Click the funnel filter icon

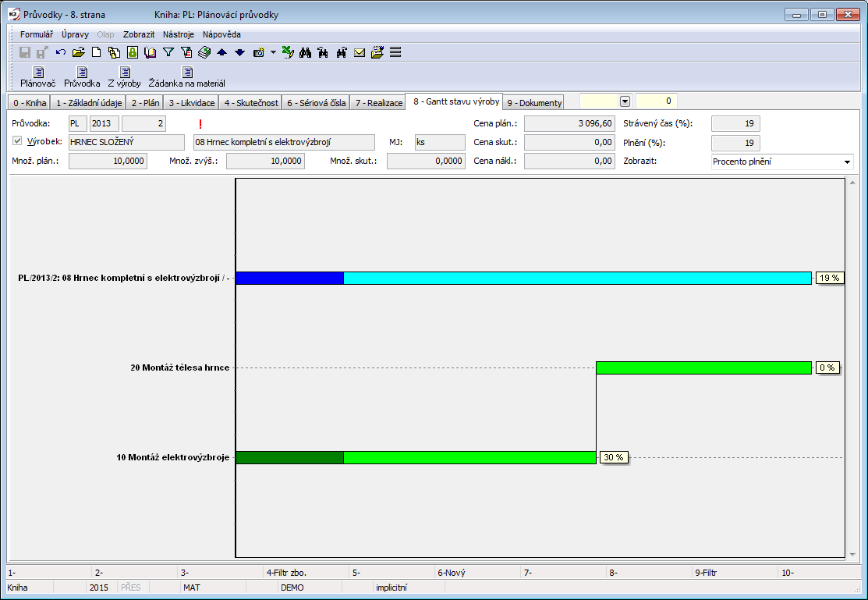(168, 52)
